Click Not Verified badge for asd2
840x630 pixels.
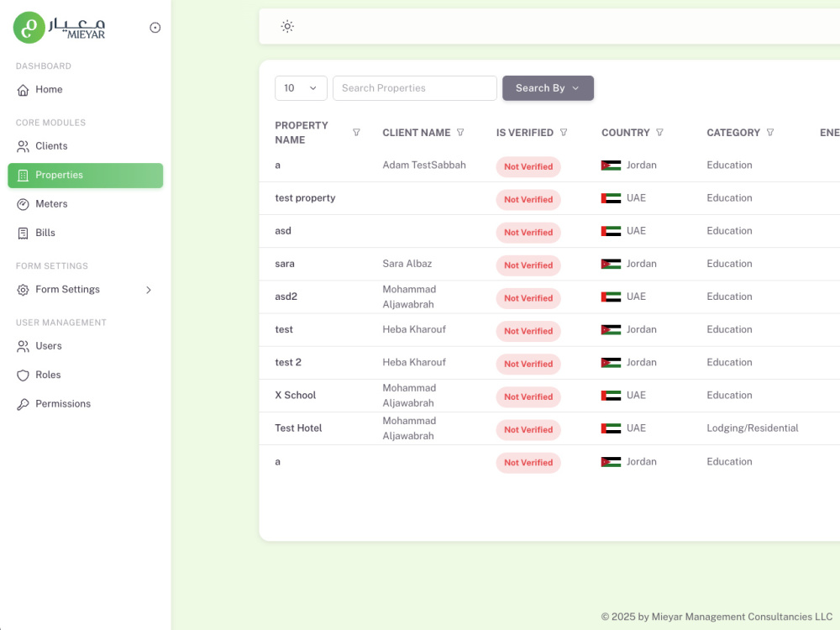click(x=528, y=298)
